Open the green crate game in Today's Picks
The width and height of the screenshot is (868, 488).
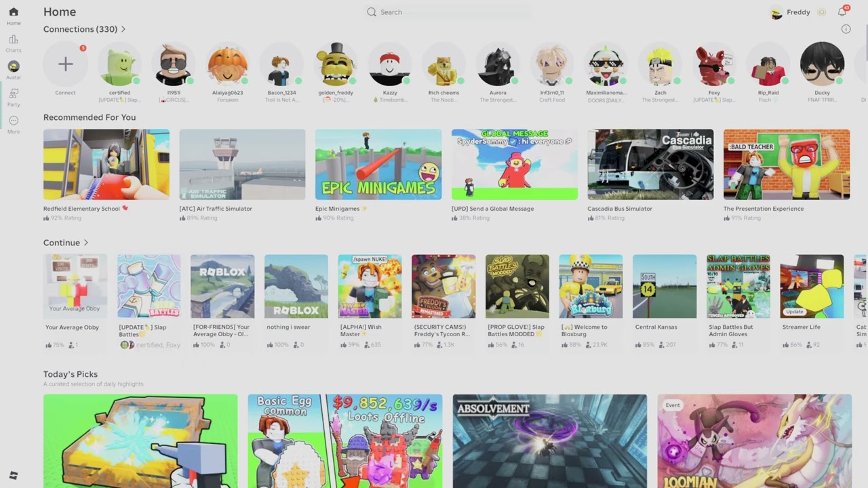[x=140, y=441]
